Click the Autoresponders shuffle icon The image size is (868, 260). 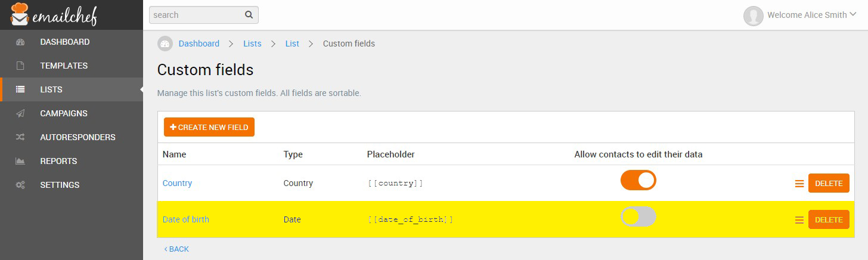click(20, 137)
